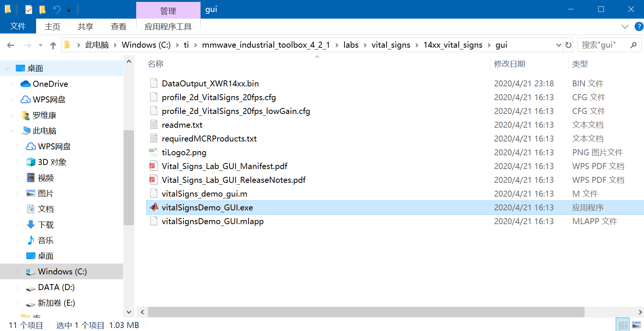Click the 文档 folder icon
644x331 pixels.
click(x=31, y=209)
